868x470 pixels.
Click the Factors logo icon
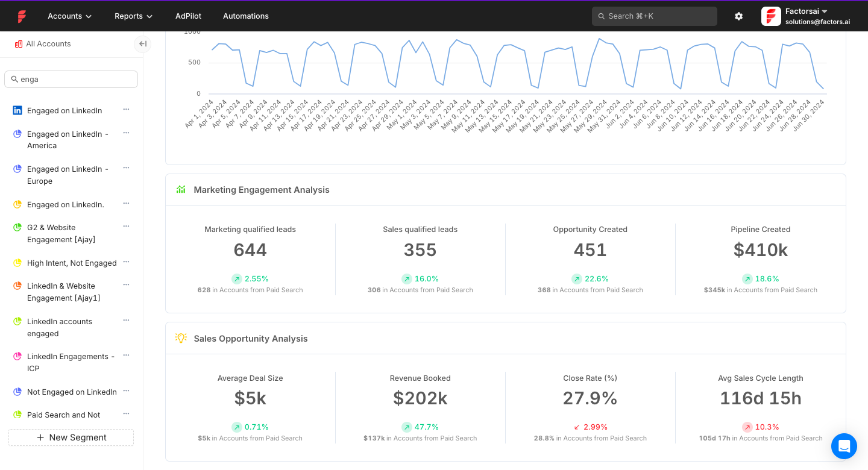pos(22,16)
